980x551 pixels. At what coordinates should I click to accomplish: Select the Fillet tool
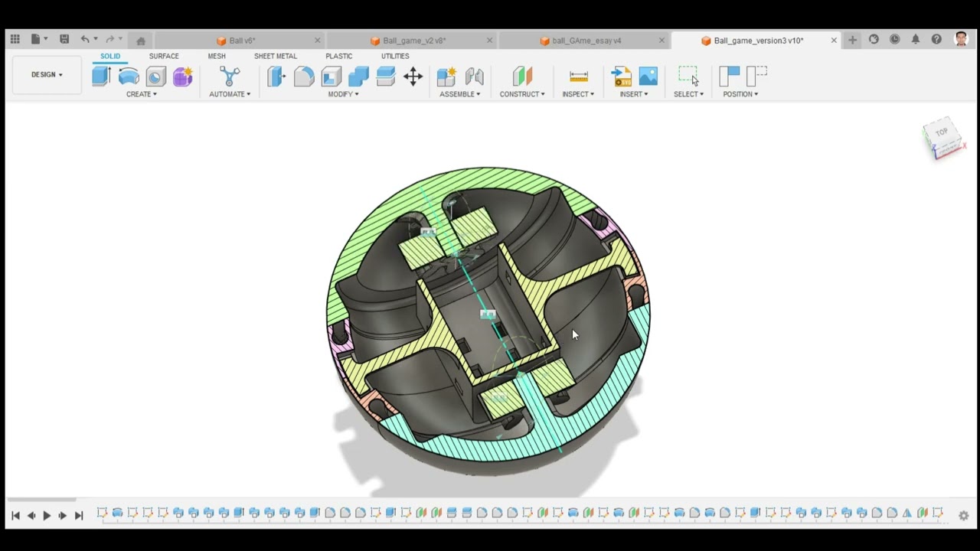pos(304,76)
